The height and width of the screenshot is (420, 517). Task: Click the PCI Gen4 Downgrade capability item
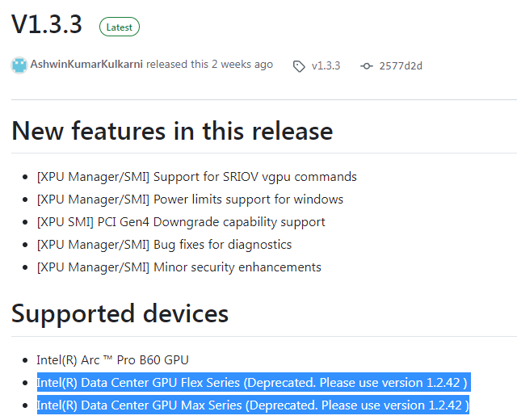tap(181, 221)
